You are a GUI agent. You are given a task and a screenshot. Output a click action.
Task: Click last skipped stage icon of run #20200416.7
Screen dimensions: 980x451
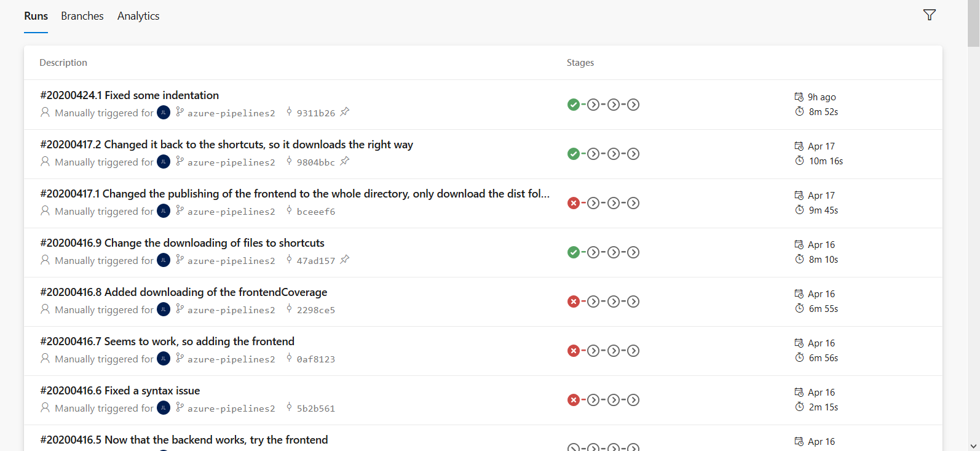coord(633,351)
